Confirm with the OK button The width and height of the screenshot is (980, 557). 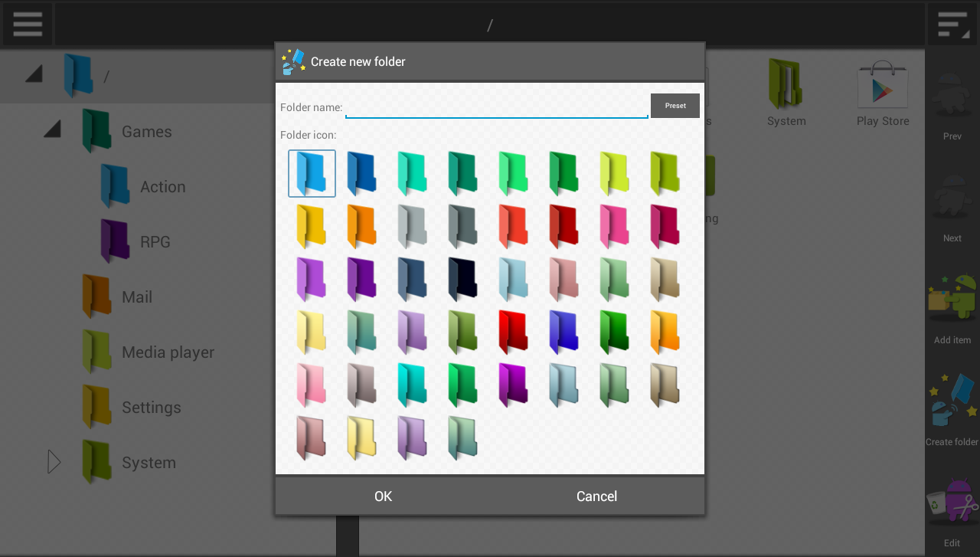click(x=383, y=496)
